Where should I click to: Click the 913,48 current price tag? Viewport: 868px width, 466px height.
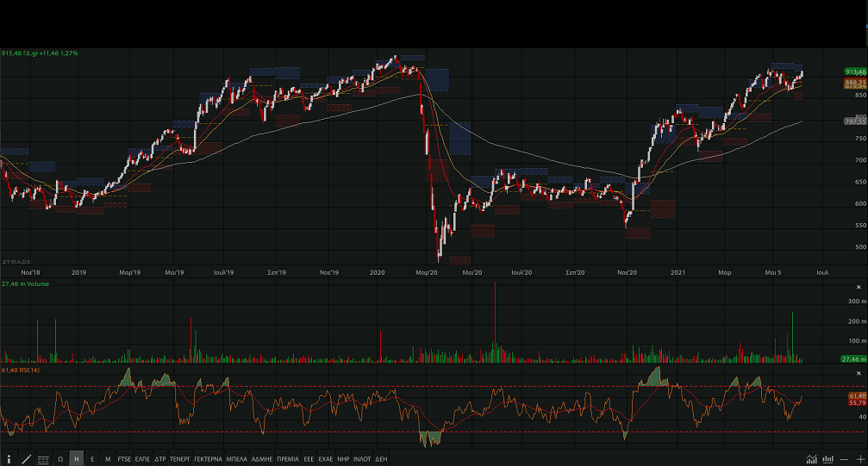(854, 71)
